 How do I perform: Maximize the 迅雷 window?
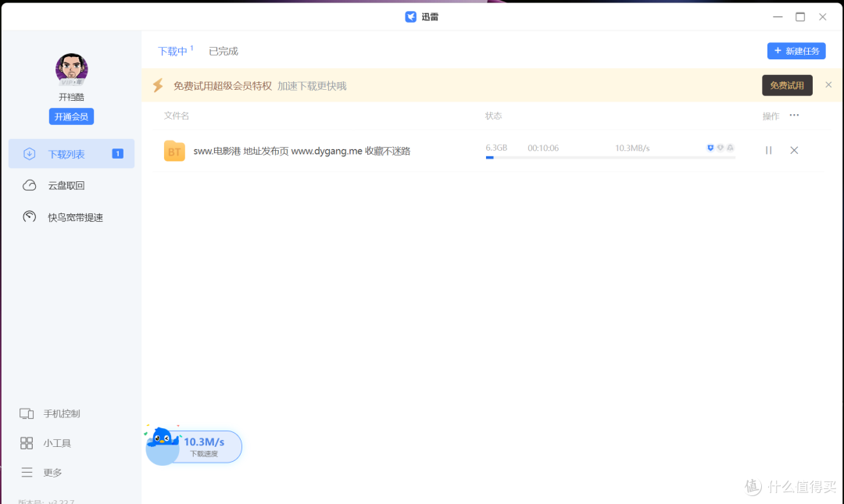pos(800,16)
